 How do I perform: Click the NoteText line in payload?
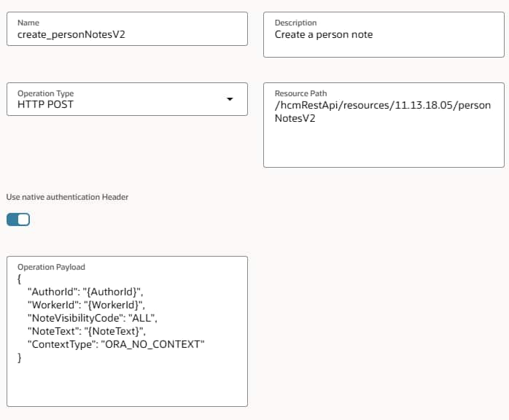tap(82, 331)
